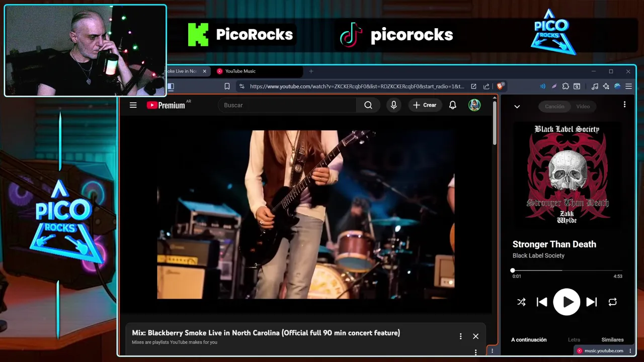The height and width of the screenshot is (362, 644).
Task: Switch the player to Canción mode
Action: pyautogui.click(x=554, y=106)
